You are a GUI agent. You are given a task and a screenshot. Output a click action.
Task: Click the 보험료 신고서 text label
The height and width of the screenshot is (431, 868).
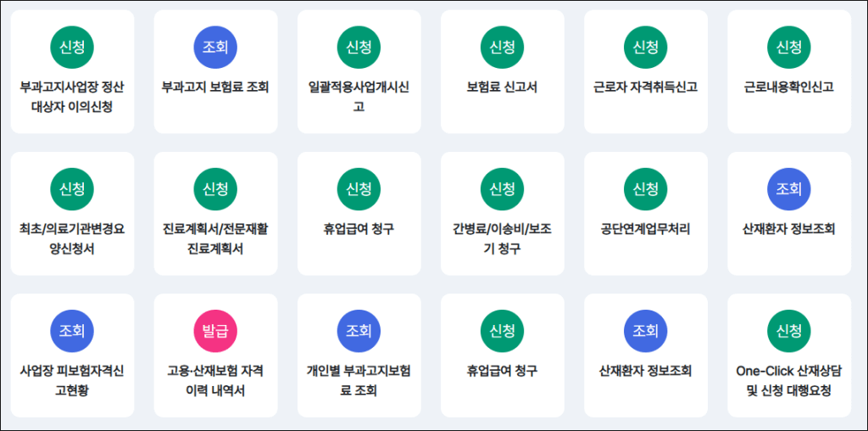(x=502, y=87)
